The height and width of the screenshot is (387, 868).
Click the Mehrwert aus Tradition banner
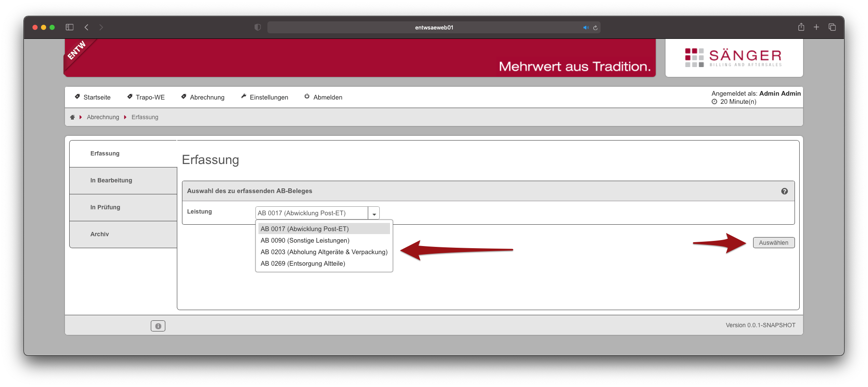(360, 58)
